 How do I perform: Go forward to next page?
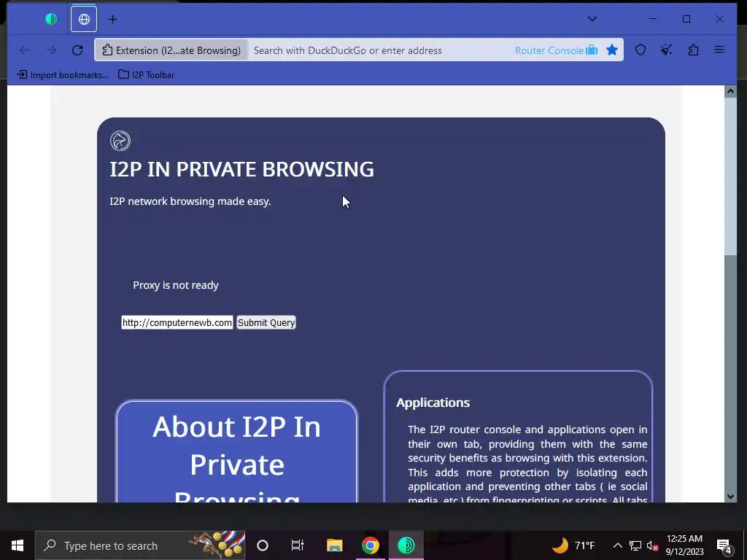51,50
